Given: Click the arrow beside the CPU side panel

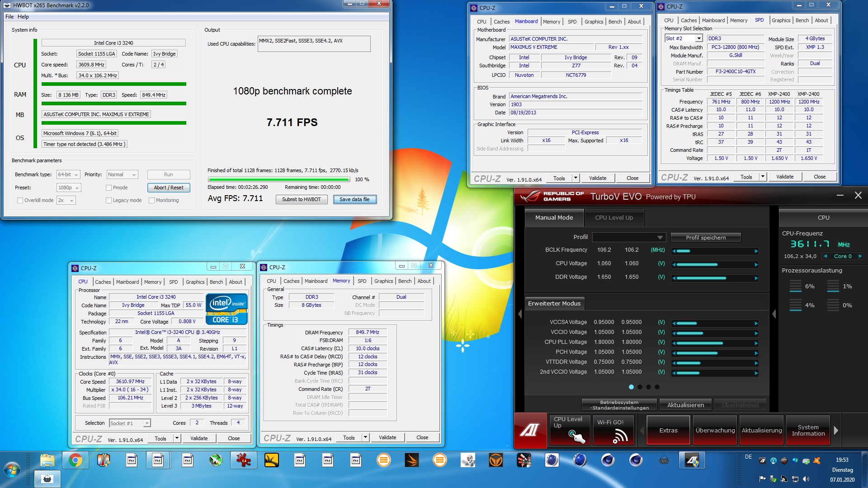Looking at the screenshot, I should (x=774, y=314).
